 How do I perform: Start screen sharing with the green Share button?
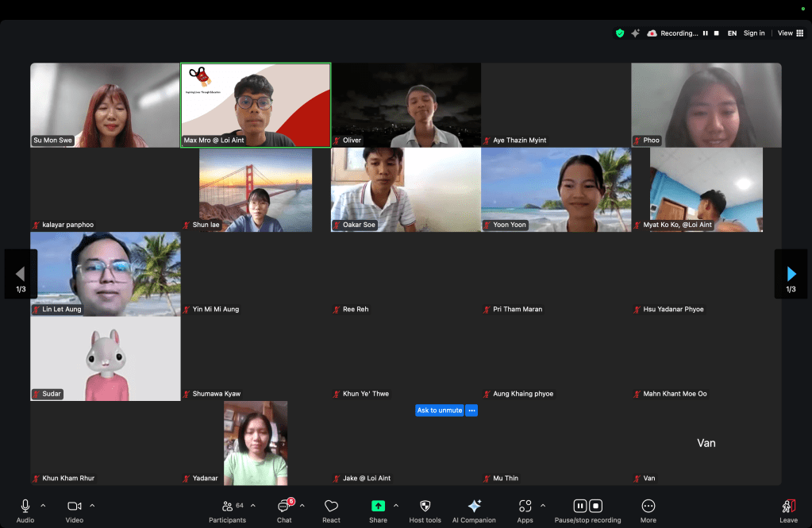(378, 506)
